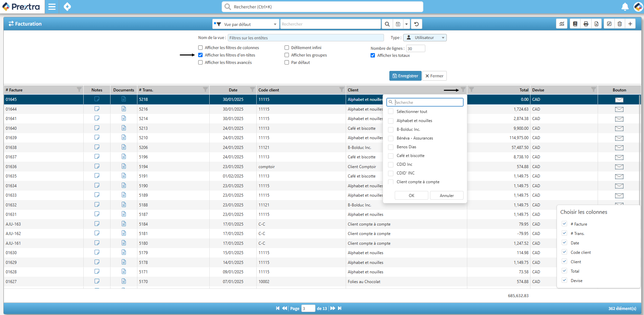Go to the previous page

coord(285,308)
